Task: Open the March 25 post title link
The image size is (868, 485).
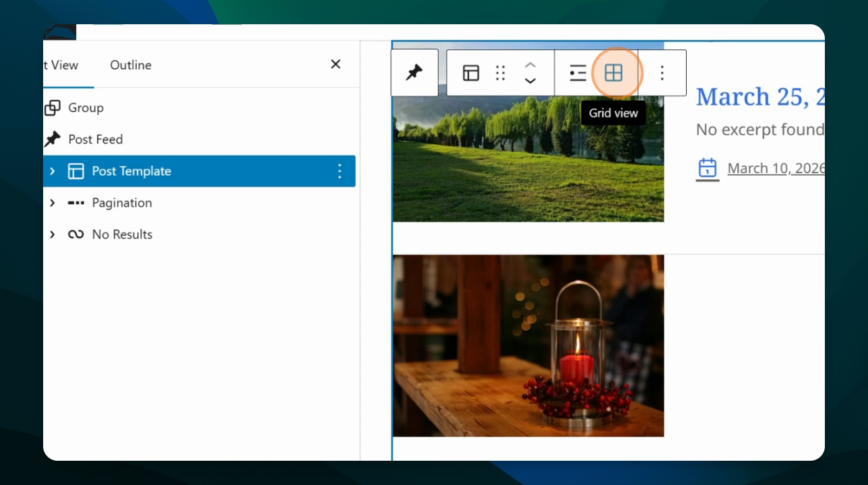Action: 760,97
